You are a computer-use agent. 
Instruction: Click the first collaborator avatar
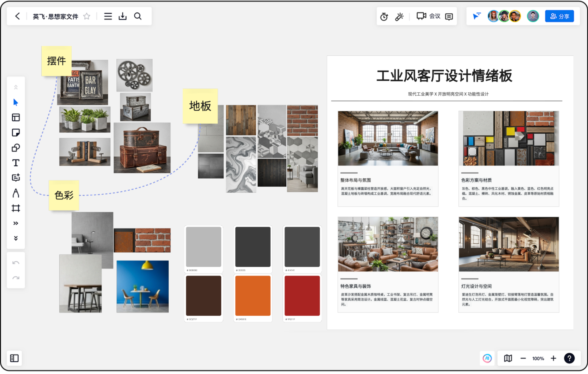[493, 16]
